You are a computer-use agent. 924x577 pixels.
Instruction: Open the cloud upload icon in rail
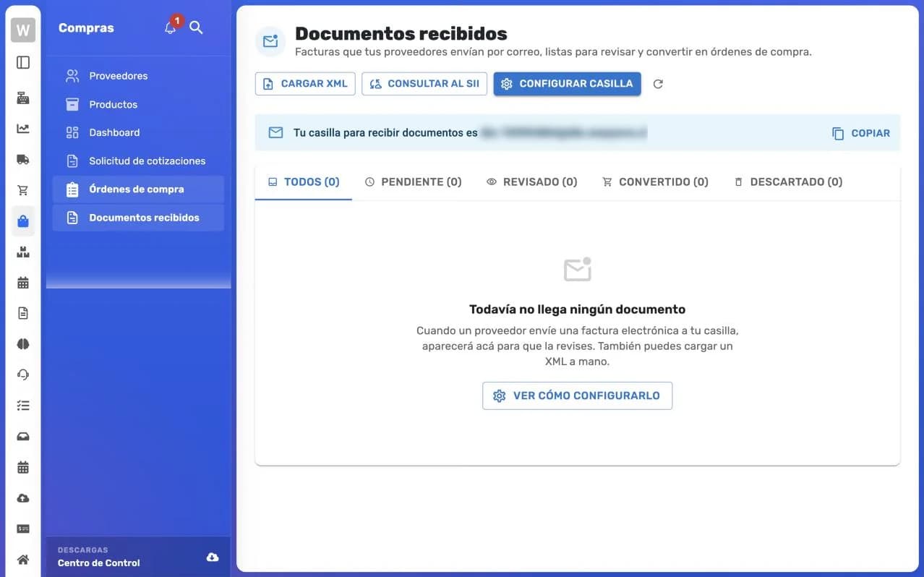point(23,498)
